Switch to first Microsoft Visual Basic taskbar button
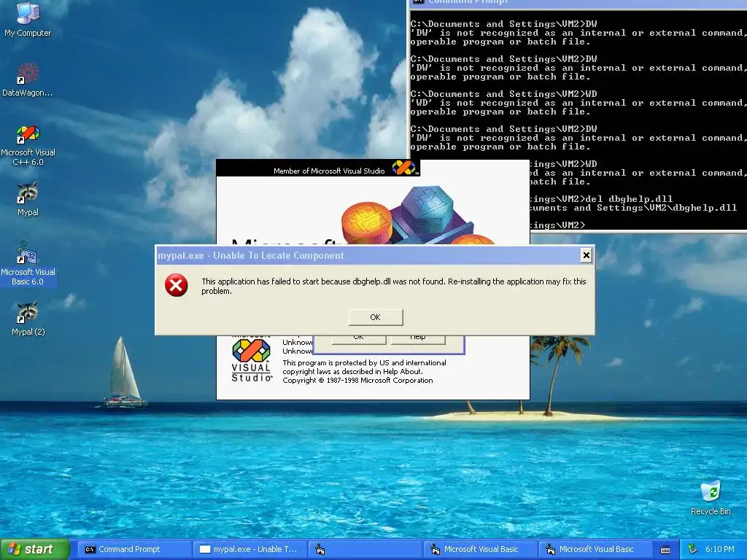This screenshot has width=747, height=560. point(480,549)
